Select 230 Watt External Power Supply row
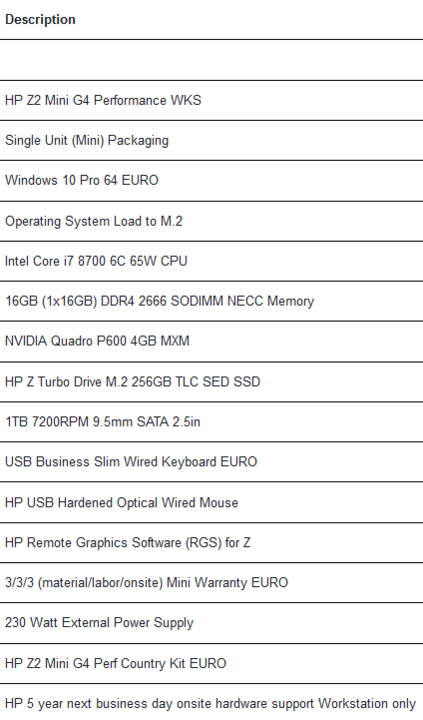 pos(211,623)
